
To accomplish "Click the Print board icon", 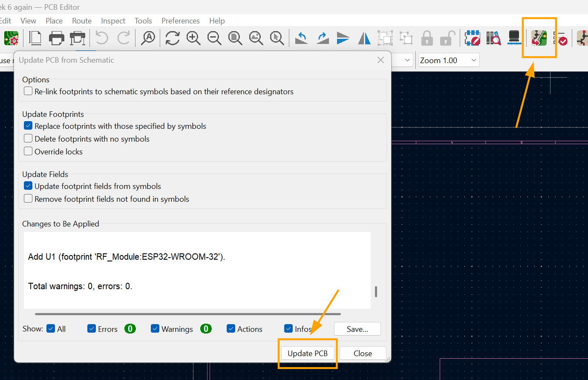I will click(56, 38).
